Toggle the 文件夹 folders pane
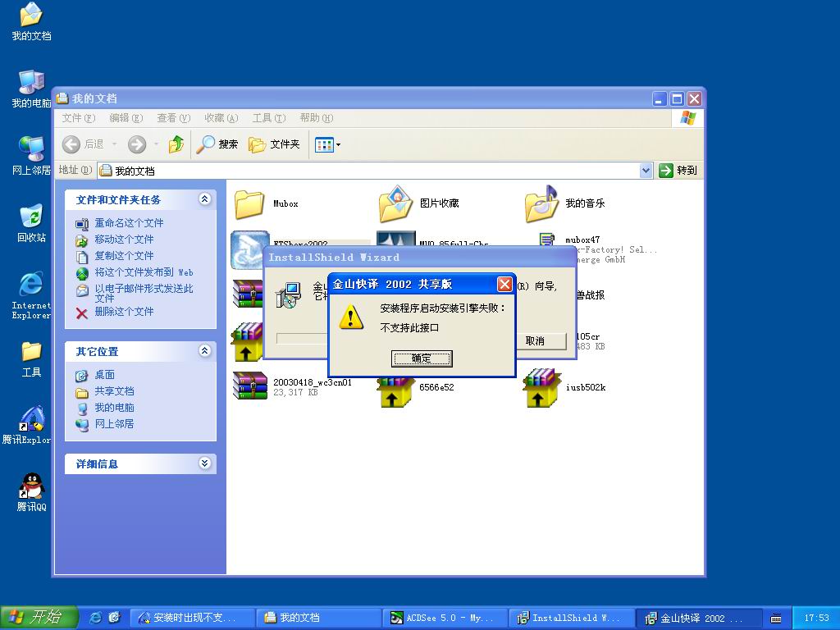This screenshot has height=630, width=840. click(274, 144)
